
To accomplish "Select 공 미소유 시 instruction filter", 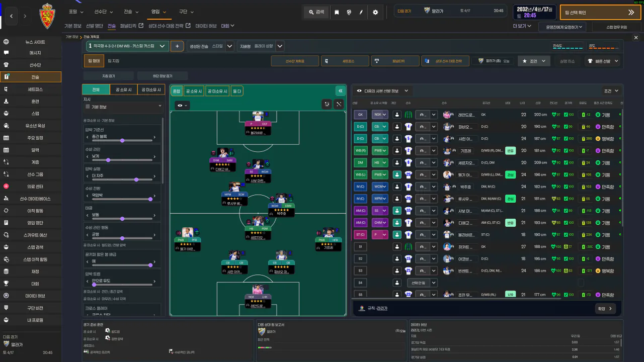I will (x=151, y=90).
